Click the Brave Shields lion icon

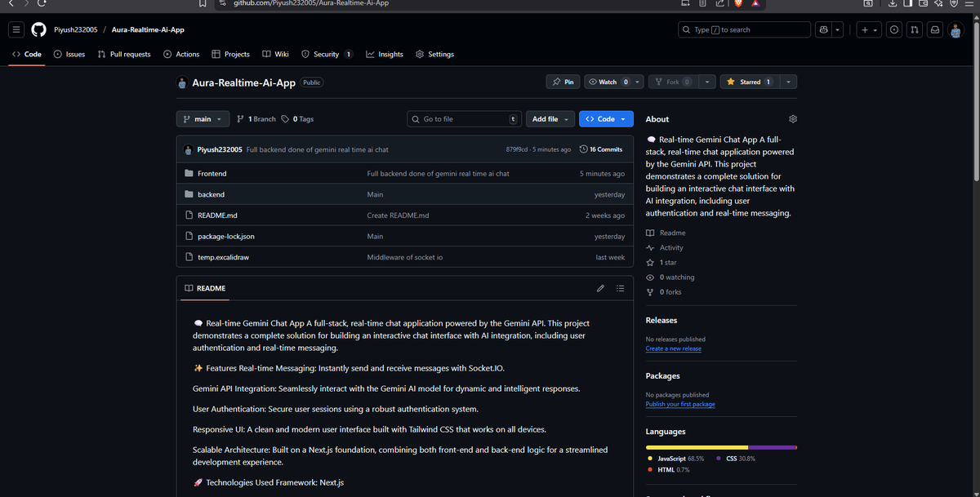point(738,4)
